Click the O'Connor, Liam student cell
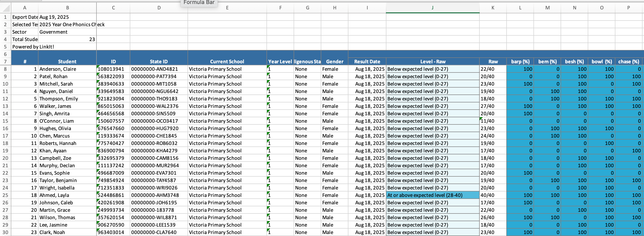Viewport: 644px width, 236px height. click(67, 121)
